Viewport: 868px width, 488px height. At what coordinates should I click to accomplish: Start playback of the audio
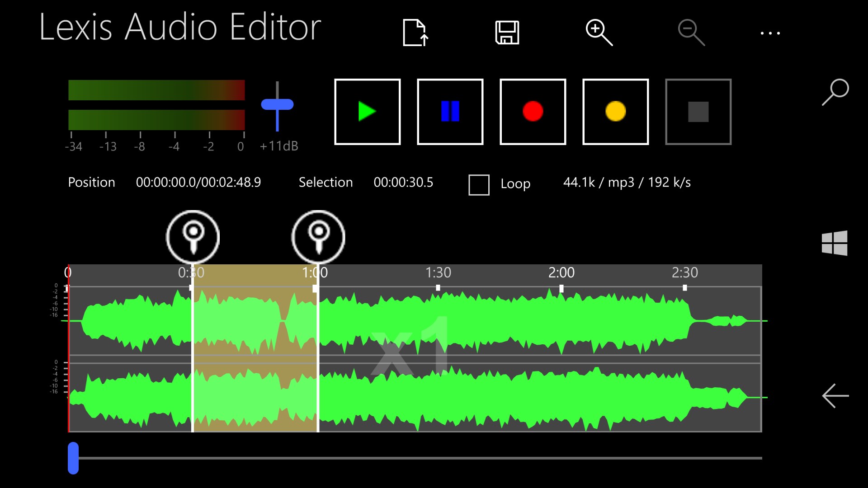[367, 111]
